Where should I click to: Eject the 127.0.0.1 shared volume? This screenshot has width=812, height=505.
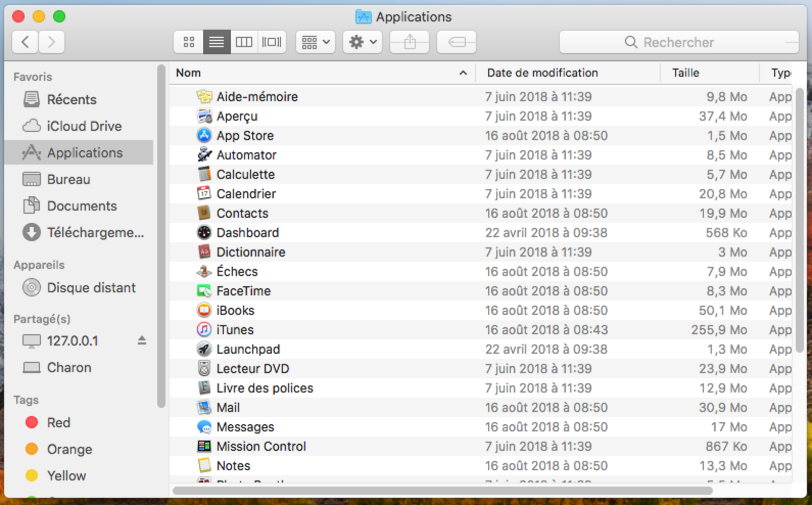pyautogui.click(x=142, y=340)
